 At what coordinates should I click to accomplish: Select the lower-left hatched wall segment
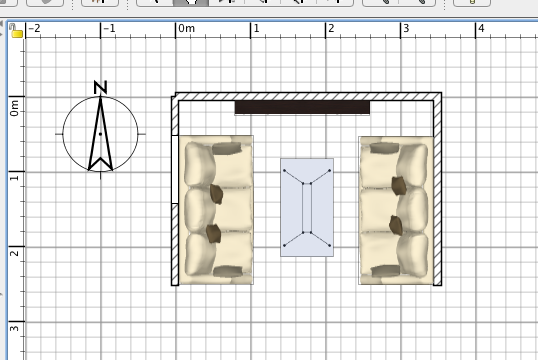(x=175, y=244)
